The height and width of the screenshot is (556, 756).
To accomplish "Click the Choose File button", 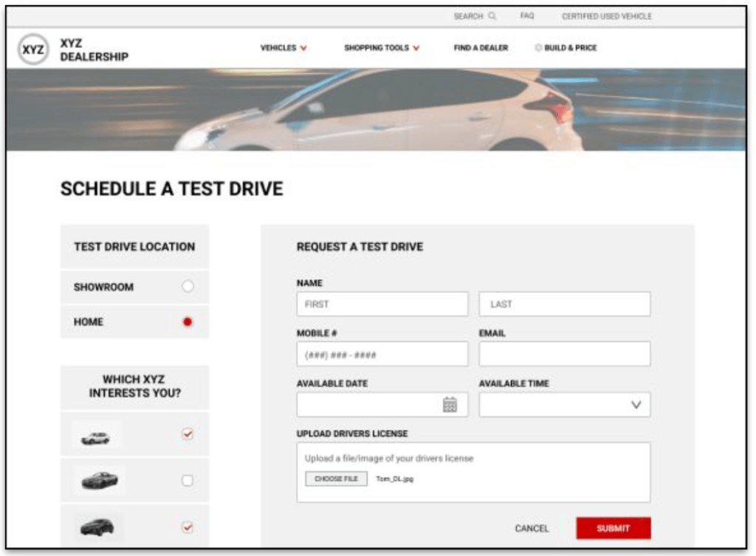I will 336,479.
